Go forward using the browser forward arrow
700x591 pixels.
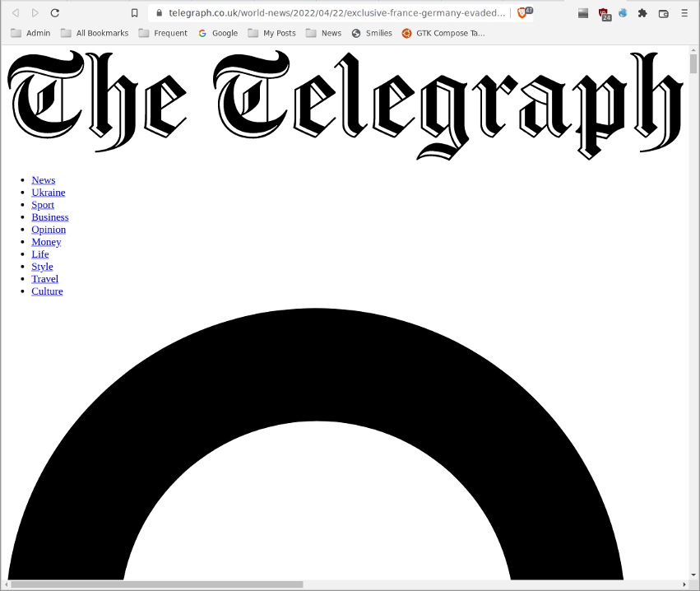[x=35, y=13]
